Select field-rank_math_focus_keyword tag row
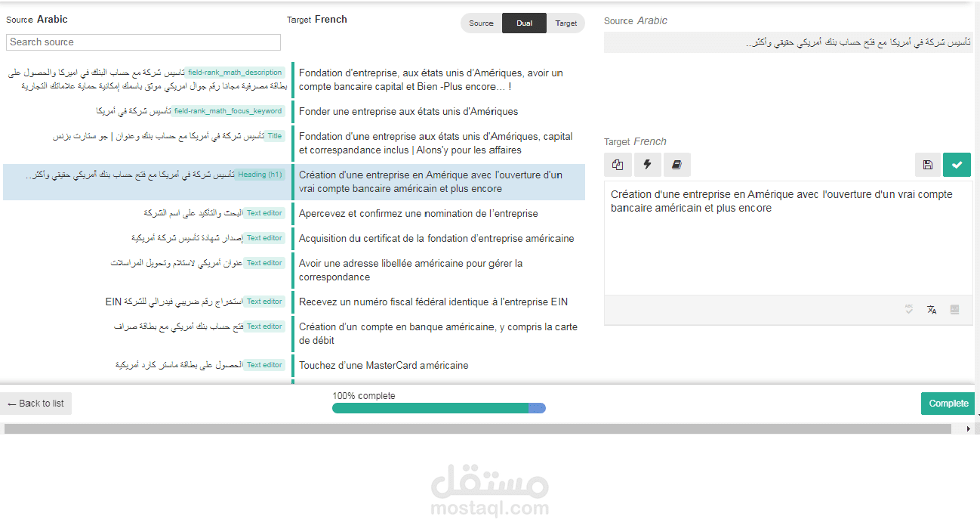 click(x=229, y=111)
